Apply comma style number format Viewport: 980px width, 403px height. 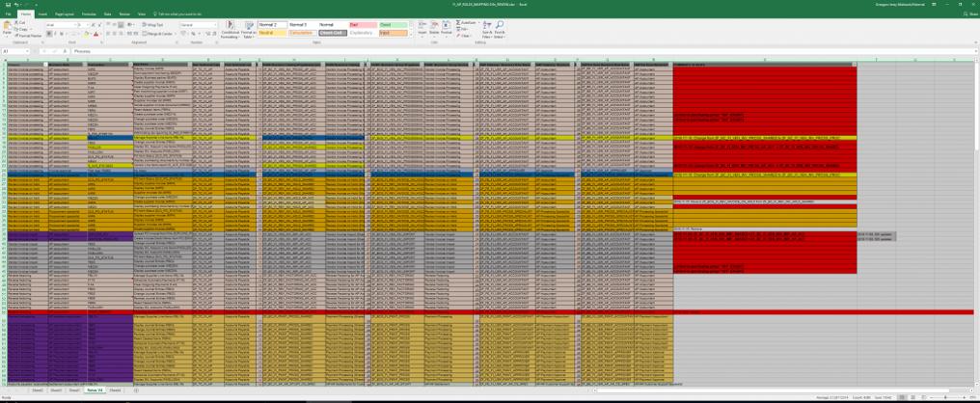click(x=200, y=34)
